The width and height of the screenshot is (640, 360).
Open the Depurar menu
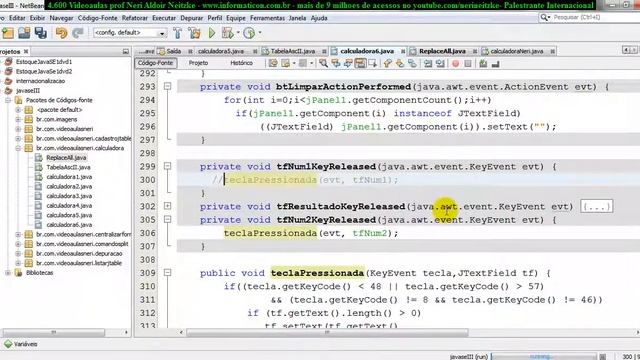coord(191,18)
